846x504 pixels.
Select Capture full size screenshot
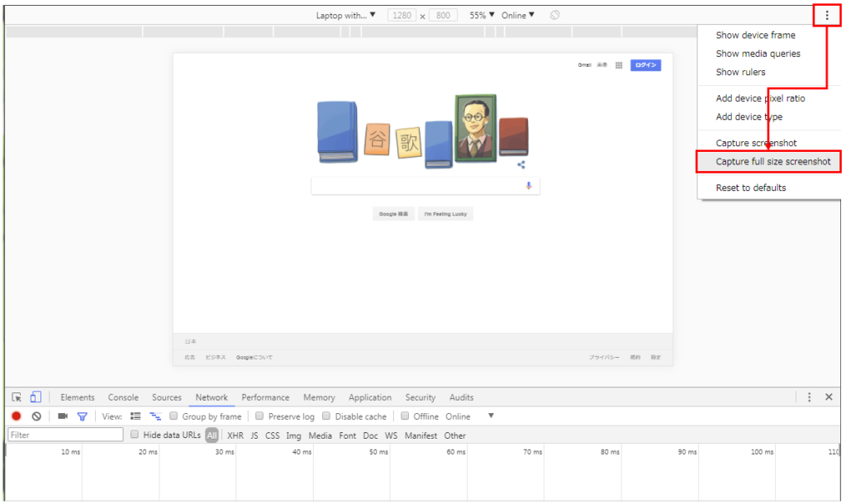[x=772, y=161]
